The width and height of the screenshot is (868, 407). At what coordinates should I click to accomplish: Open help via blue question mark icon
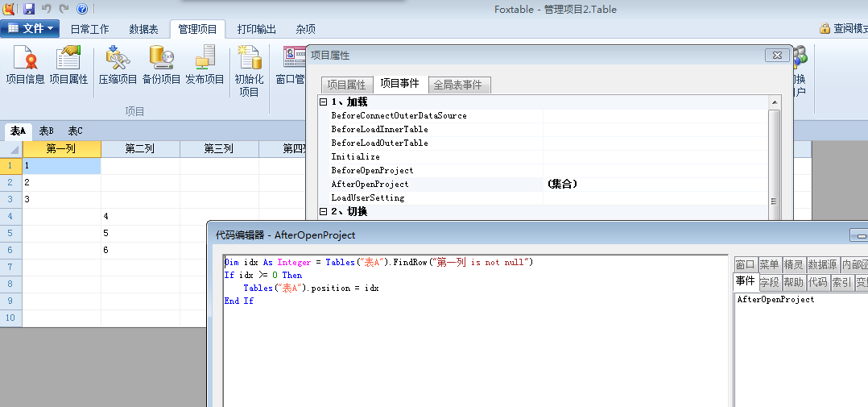coord(82,9)
